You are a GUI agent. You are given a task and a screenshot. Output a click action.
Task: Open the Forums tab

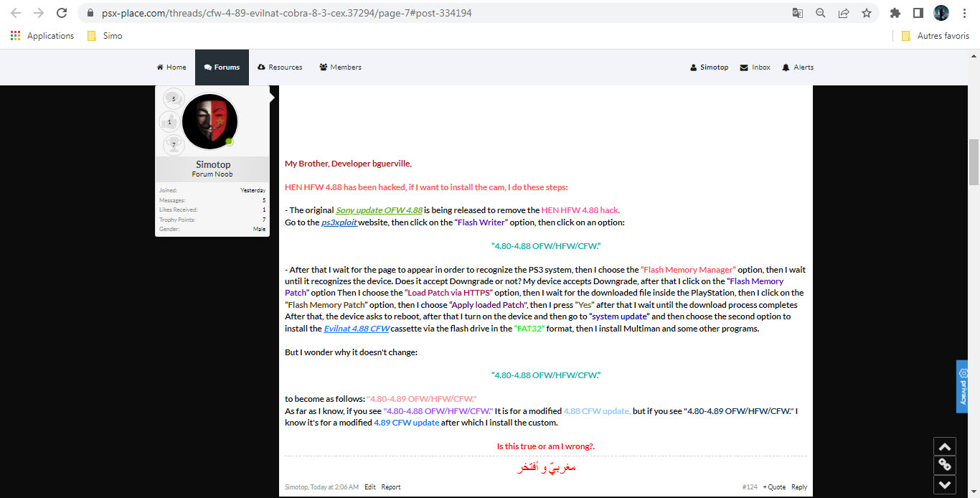[222, 67]
